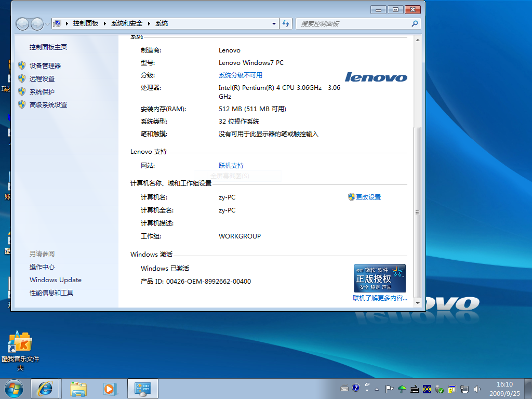Open 设备管理器 from the sidebar

point(45,66)
